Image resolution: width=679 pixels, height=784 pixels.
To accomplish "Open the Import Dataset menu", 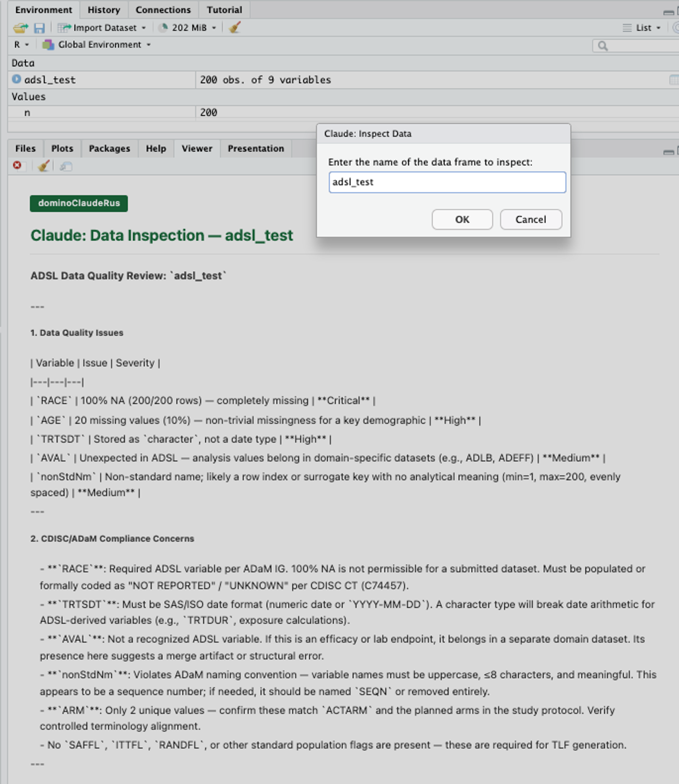I will tap(101, 28).
